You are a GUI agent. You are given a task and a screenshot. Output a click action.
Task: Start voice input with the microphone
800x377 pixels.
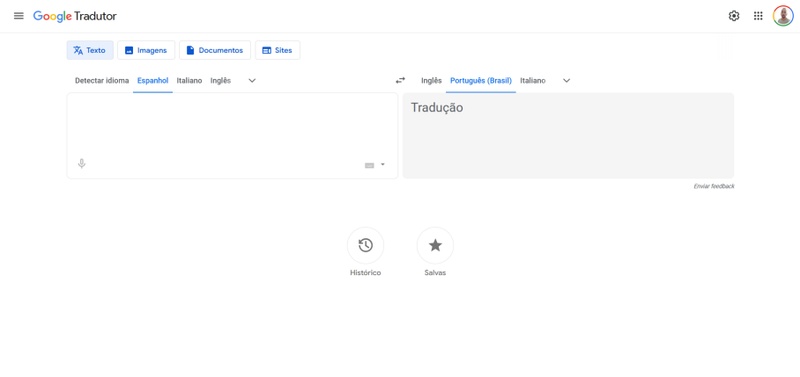tap(82, 164)
